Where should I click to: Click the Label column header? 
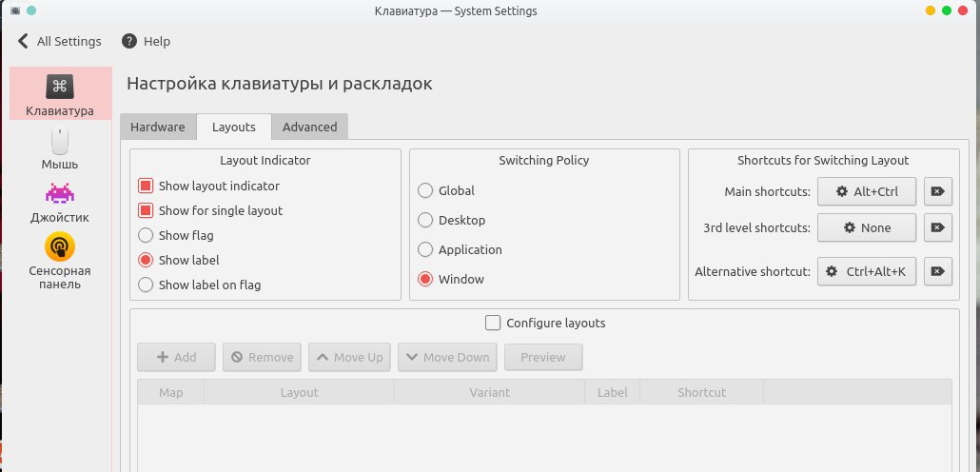[612, 392]
